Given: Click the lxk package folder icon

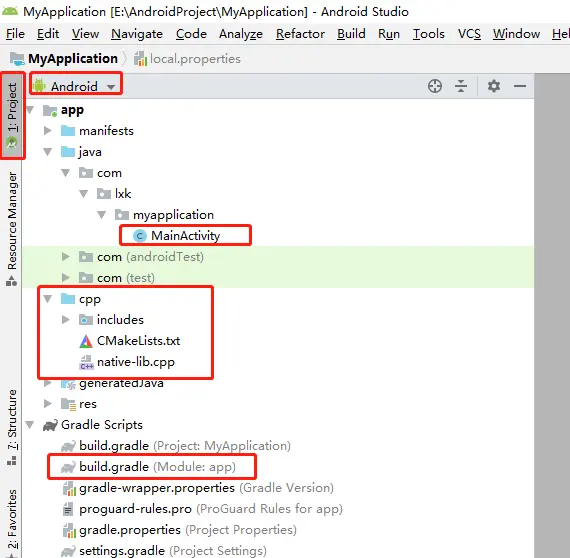Looking at the screenshot, I should point(104,194).
